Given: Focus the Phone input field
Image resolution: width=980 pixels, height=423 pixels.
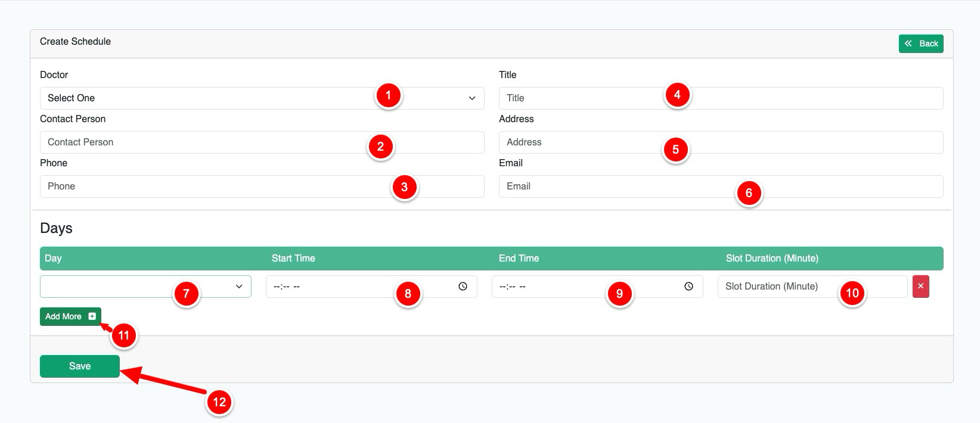Looking at the screenshot, I should tap(262, 186).
